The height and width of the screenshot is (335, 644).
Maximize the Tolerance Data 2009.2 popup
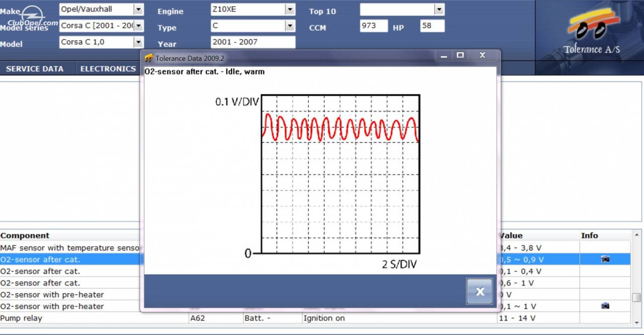pos(460,55)
